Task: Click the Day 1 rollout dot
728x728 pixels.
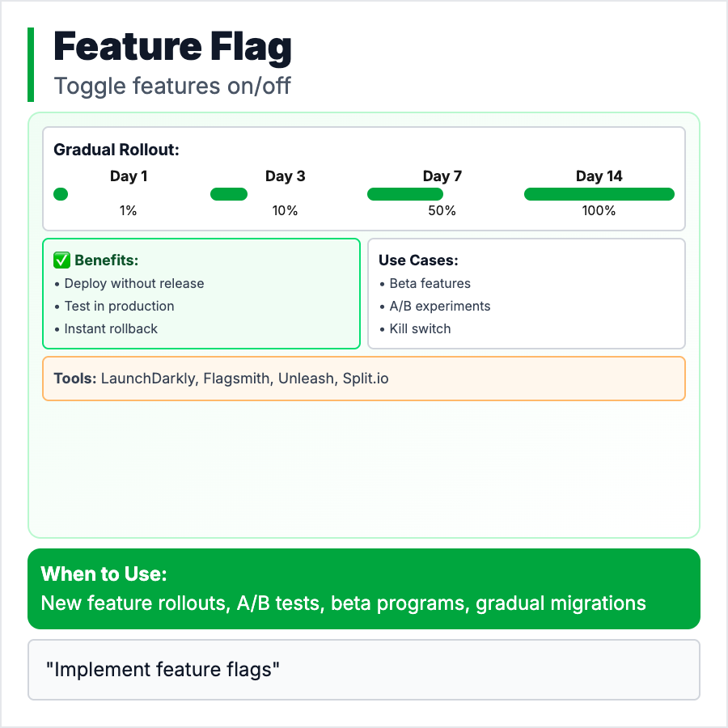Action: click(x=60, y=194)
